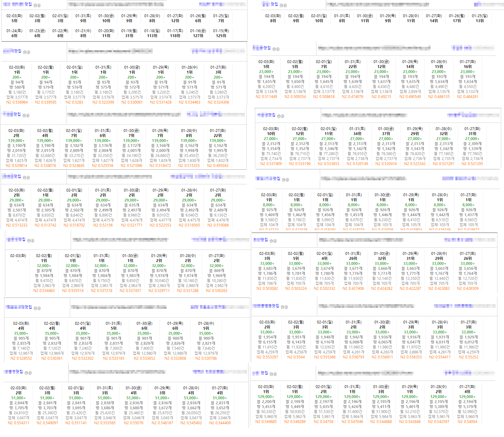Viewport: 504px width, 437px height.
Task: Click the 01-18(일) 113위 rank cell
Action: 152,33
